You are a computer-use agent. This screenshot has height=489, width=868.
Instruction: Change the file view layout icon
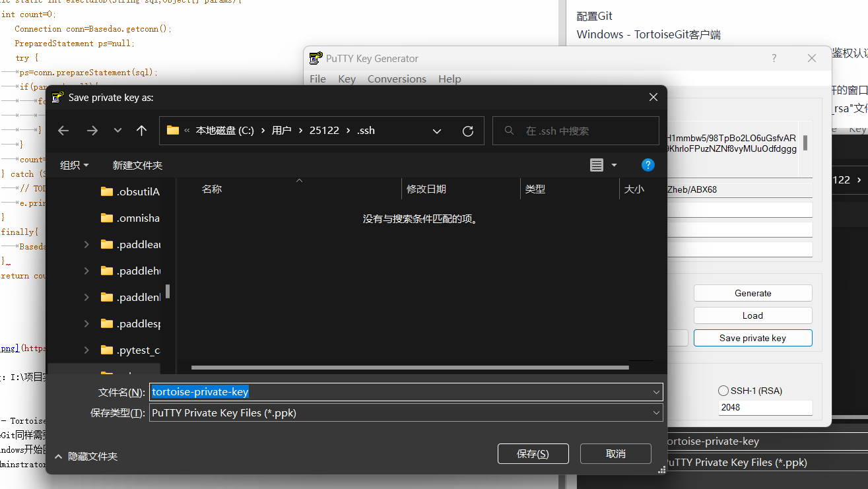[x=597, y=165]
